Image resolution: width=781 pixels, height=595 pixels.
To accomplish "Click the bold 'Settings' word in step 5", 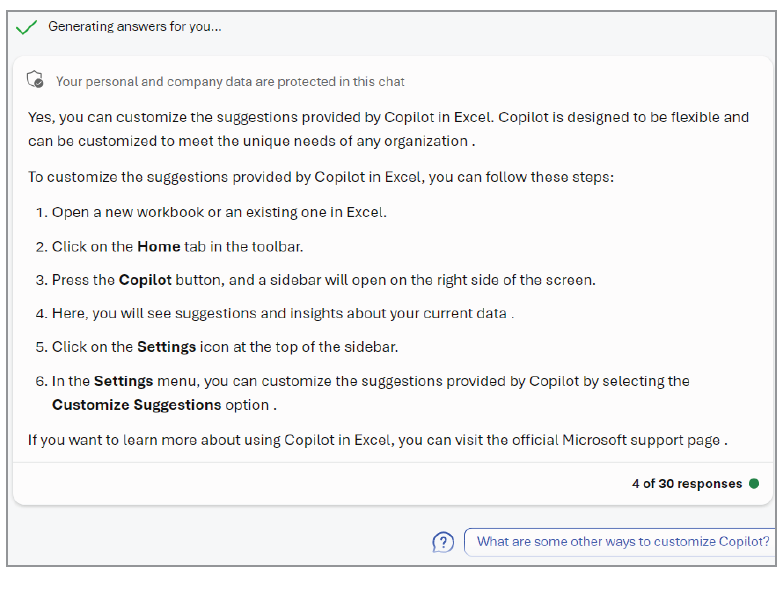I will point(166,347).
